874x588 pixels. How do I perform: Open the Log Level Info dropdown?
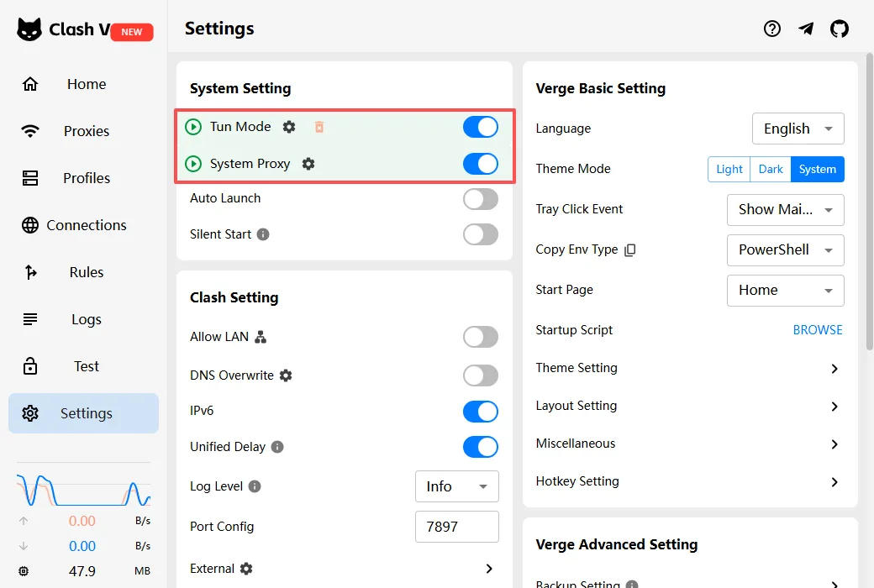[456, 486]
